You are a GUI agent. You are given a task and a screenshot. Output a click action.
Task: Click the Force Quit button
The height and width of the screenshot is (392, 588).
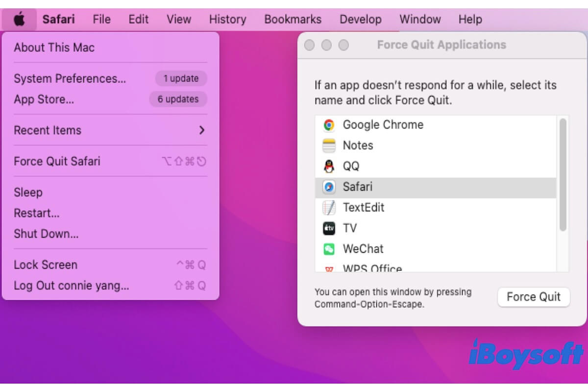coord(533,297)
